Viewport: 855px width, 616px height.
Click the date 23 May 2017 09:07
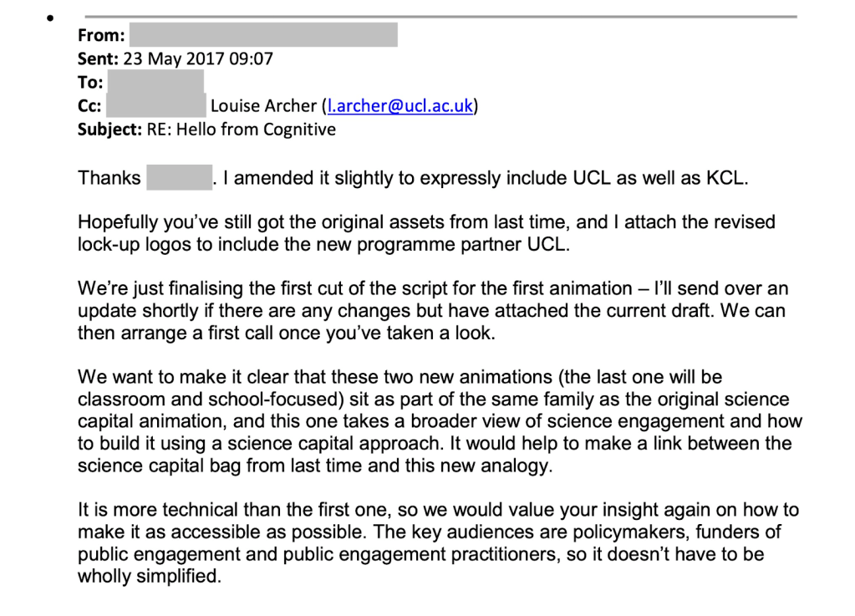(198, 59)
